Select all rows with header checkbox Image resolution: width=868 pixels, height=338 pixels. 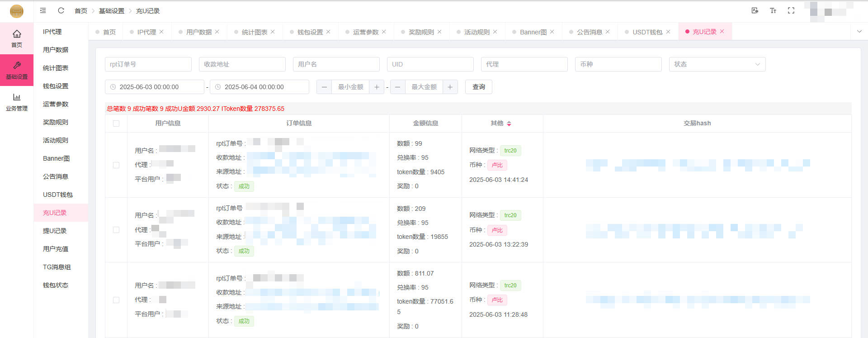(x=116, y=124)
